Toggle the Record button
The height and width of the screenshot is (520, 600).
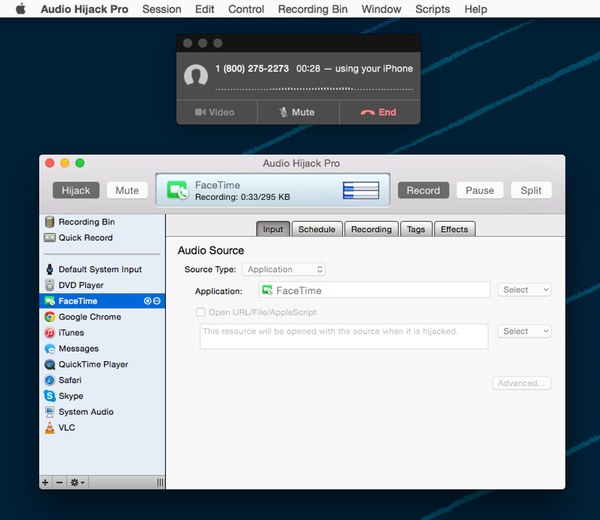click(x=423, y=190)
